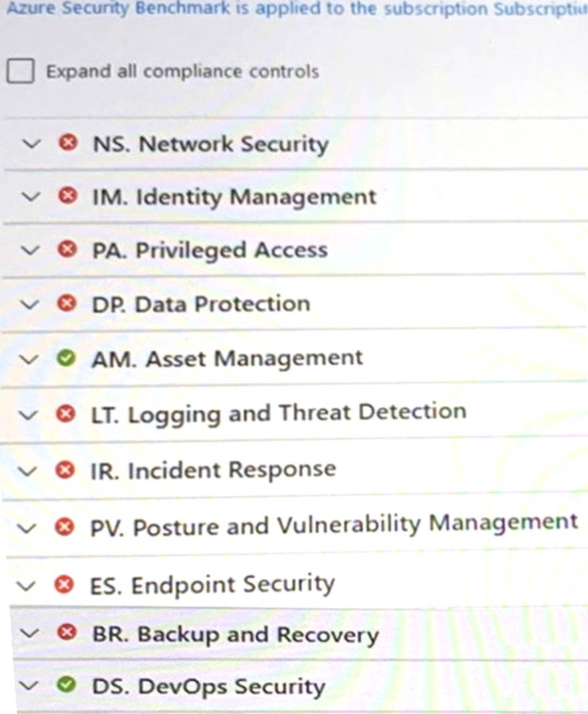Click the red failed icon beside Privileged Access
Viewport: 588px width, 714px height.
pyautogui.click(x=66, y=250)
